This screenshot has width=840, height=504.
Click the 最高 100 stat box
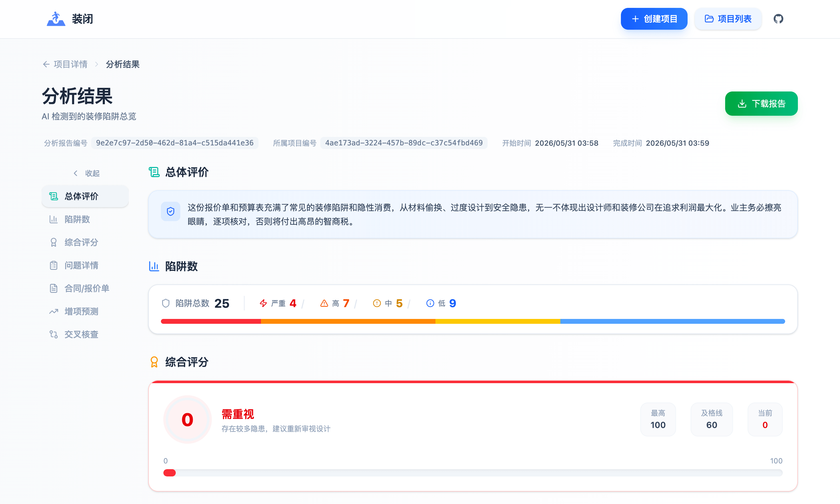point(658,419)
